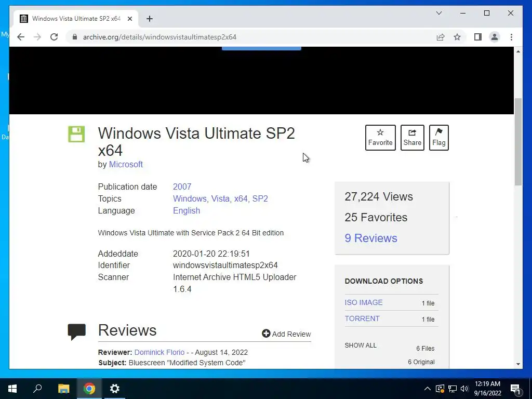The height and width of the screenshot is (399, 532).
Task: Open the x64 topic link
Action: (x=241, y=198)
